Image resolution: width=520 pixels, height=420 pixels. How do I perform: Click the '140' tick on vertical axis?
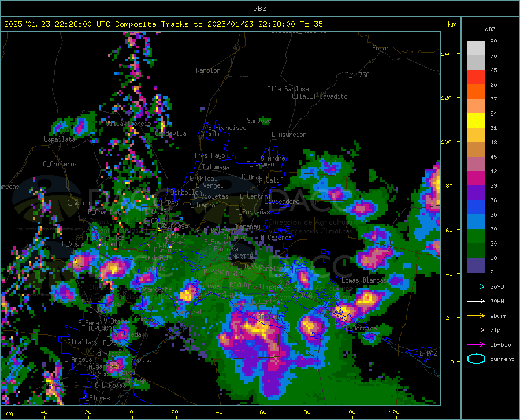446,54
